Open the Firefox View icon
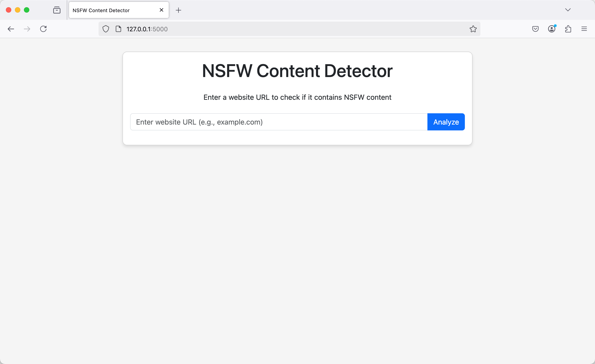This screenshot has height=364, width=595. [x=57, y=10]
